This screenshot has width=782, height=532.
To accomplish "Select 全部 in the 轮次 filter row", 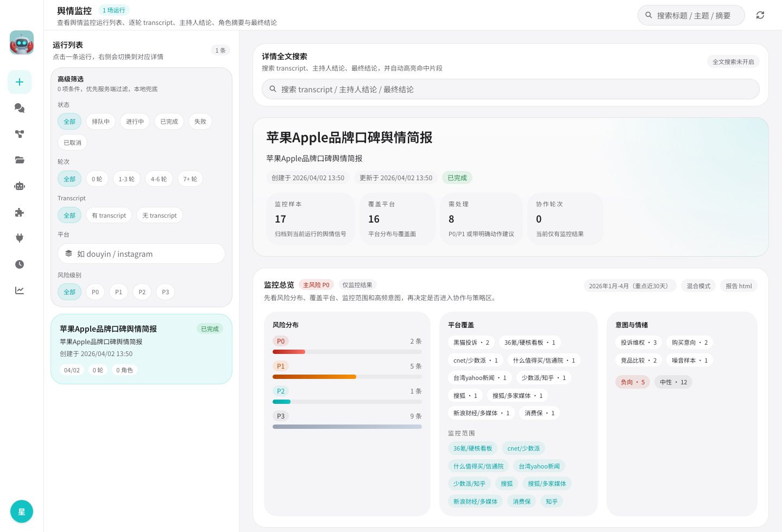I will point(70,179).
